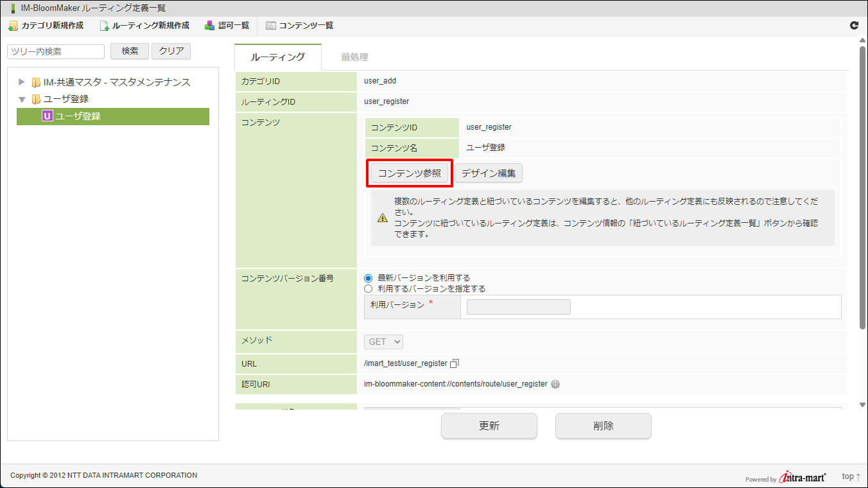This screenshot has height=488, width=868.
Task: Click the URL text /imart_test/user_register
Action: tap(406, 363)
